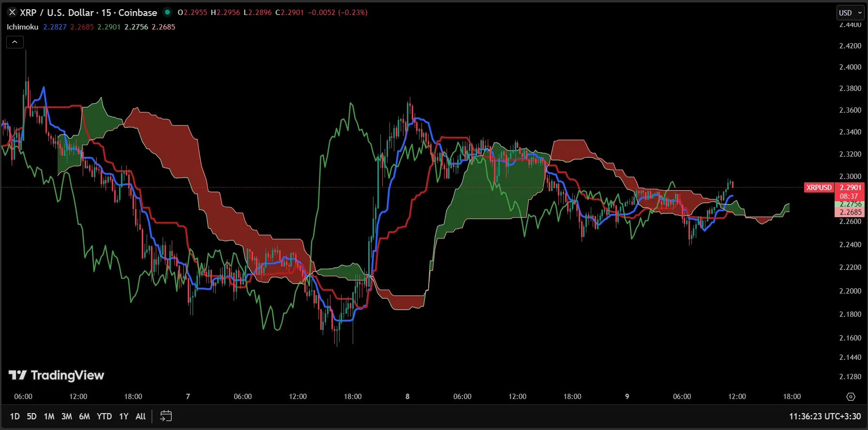This screenshot has width=868, height=430.
Task: Click the pink 2.2685 price axis label
Action: click(x=850, y=212)
